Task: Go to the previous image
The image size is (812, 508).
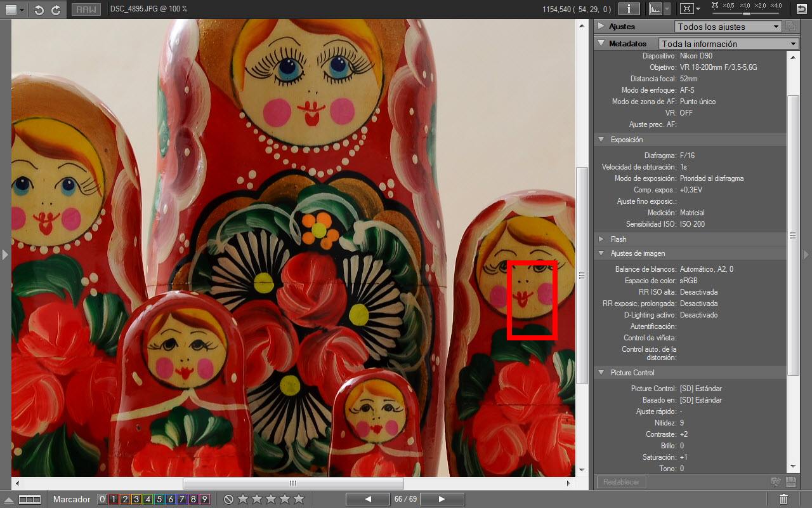Action: coord(368,499)
